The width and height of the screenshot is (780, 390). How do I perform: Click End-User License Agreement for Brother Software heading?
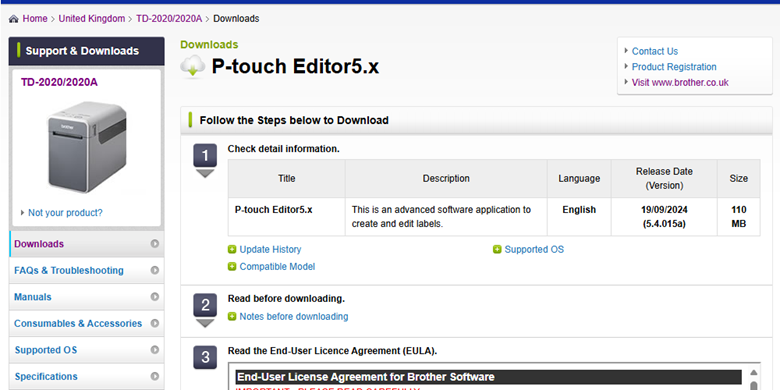click(366, 377)
